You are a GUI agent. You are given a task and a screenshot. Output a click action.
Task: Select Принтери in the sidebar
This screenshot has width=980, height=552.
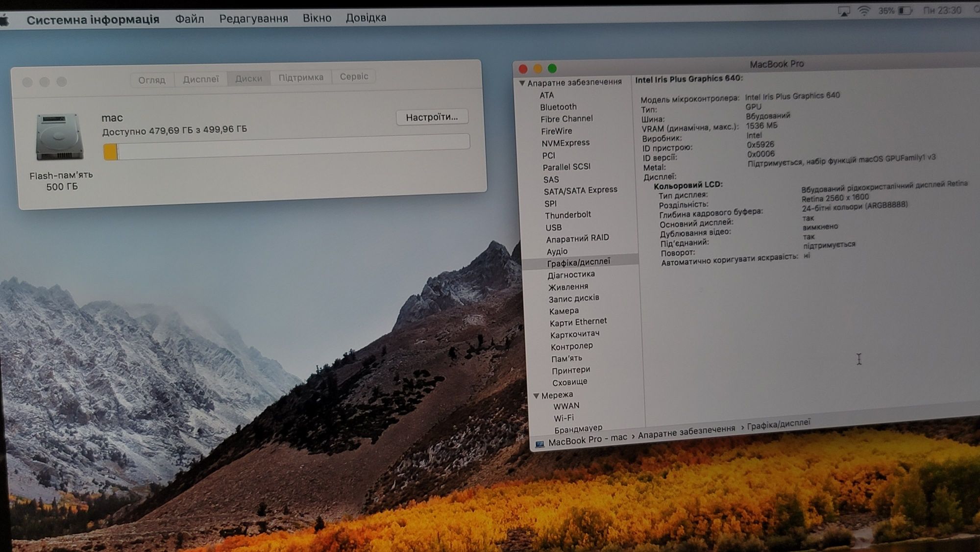click(571, 371)
